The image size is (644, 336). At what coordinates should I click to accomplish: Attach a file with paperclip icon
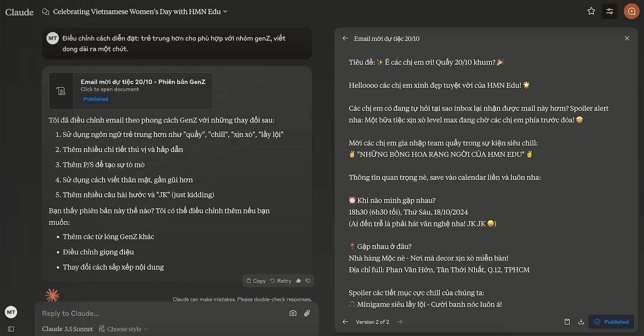coord(307,313)
